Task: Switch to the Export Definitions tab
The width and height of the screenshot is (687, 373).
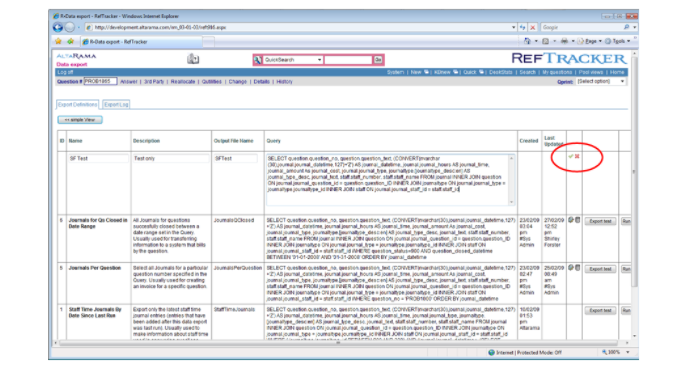Action: (78, 105)
